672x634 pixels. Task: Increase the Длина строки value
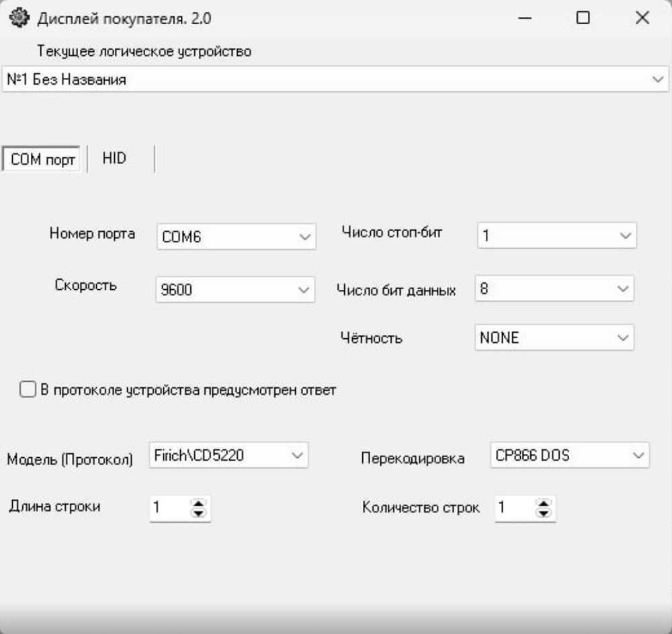[x=198, y=504]
